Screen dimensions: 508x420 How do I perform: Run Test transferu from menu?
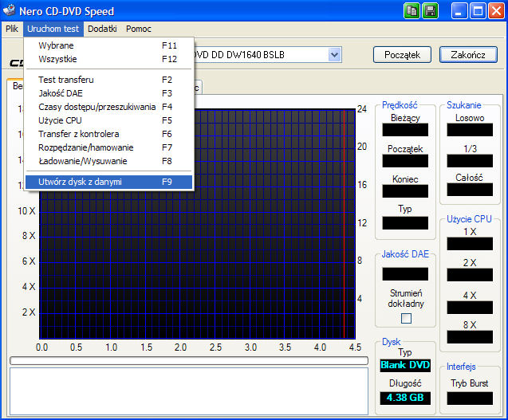pos(108,80)
